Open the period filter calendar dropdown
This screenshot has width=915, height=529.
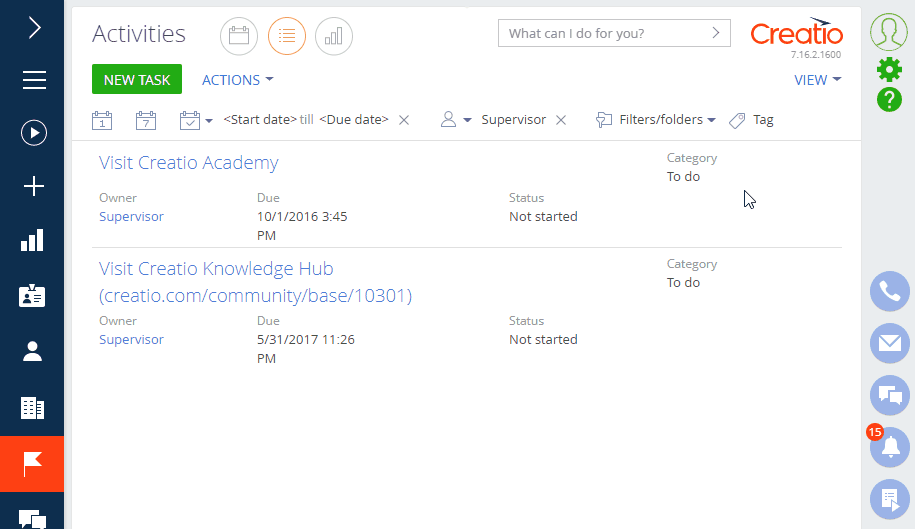(x=195, y=121)
